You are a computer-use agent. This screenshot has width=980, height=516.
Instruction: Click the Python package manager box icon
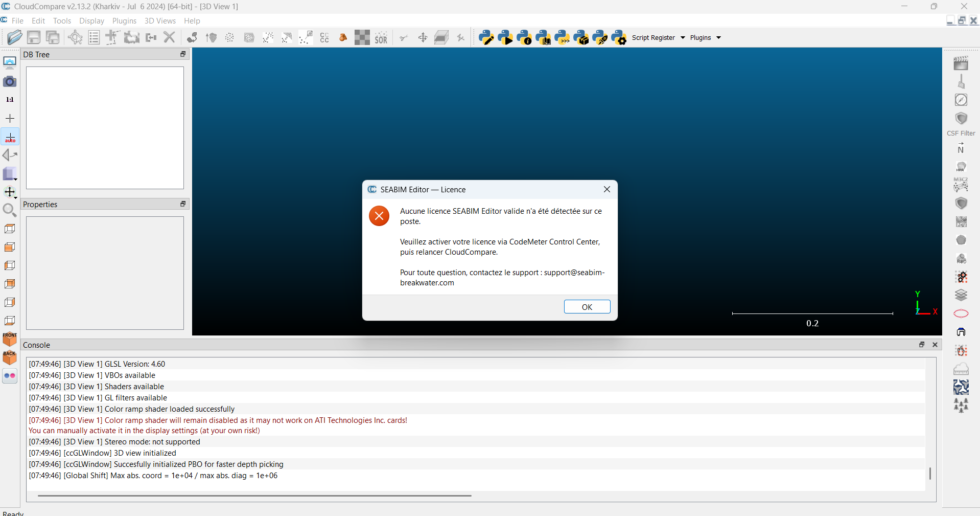pos(580,37)
